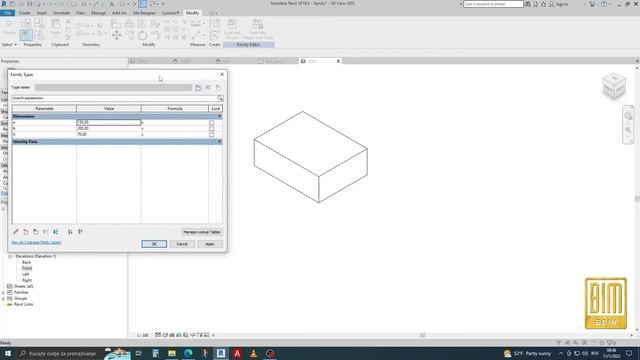The image size is (640, 360).
Task: Click the ViewCube in the 3D view
Action: click(614, 86)
